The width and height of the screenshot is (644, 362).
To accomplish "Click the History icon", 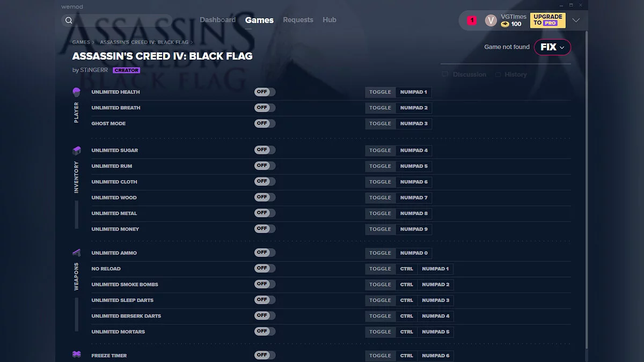I will (x=497, y=75).
